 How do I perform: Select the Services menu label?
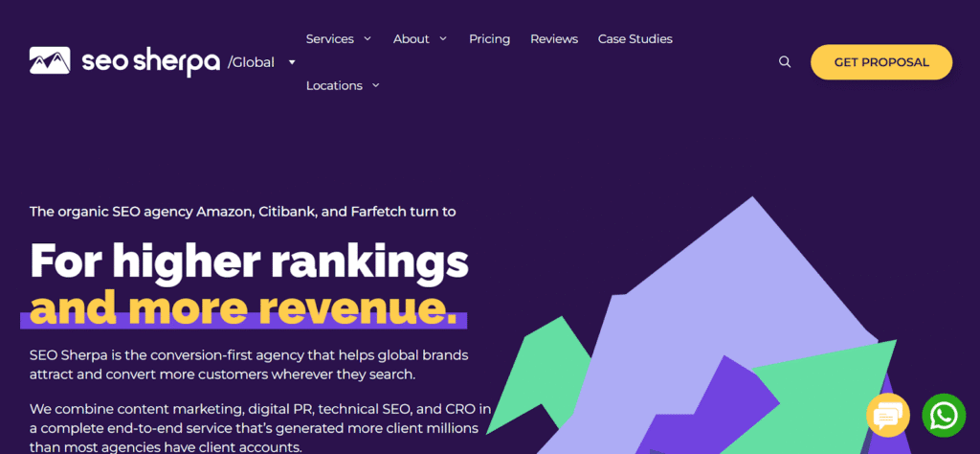tap(330, 38)
